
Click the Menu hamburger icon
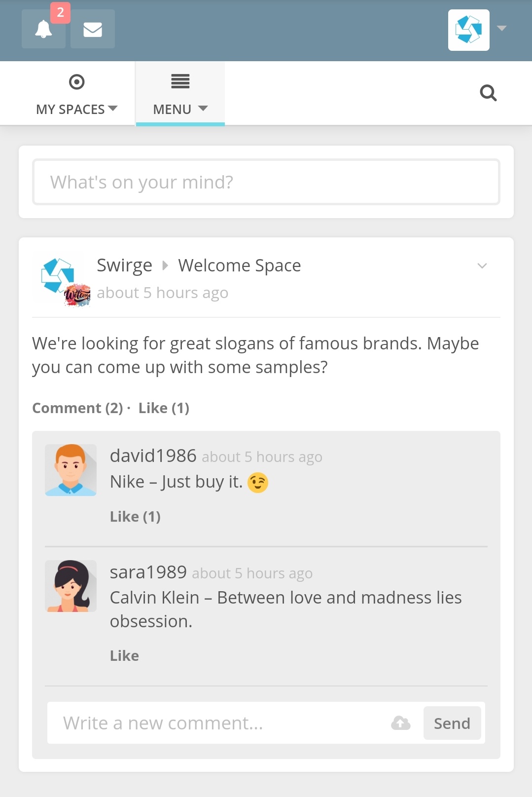coord(180,81)
